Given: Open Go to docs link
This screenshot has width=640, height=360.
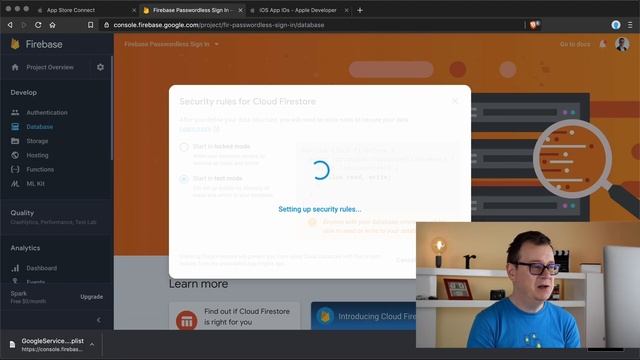Looking at the screenshot, I should [575, 44].
